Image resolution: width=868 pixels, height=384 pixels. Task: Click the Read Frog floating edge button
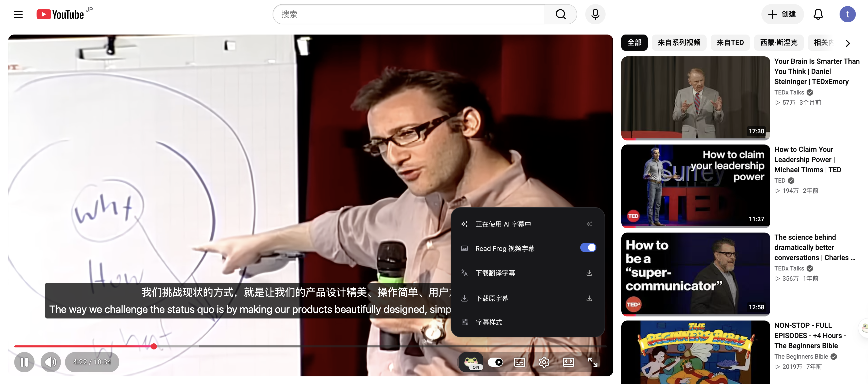[864, 328]
